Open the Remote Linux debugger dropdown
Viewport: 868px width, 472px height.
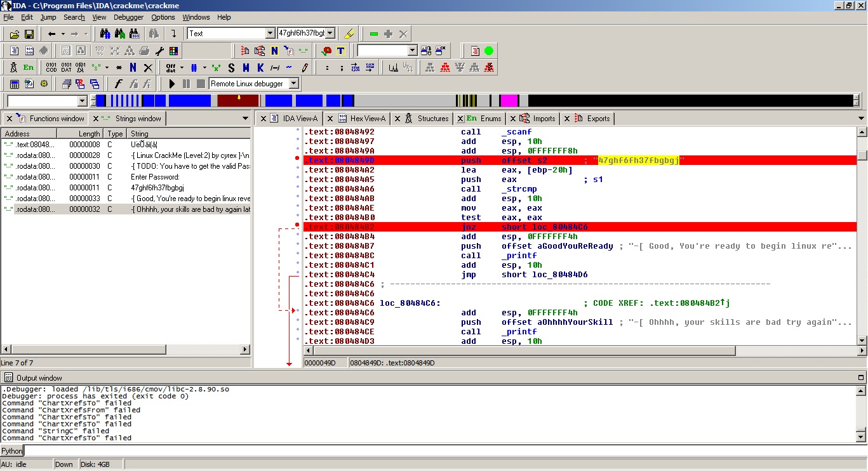pos(293,84)
